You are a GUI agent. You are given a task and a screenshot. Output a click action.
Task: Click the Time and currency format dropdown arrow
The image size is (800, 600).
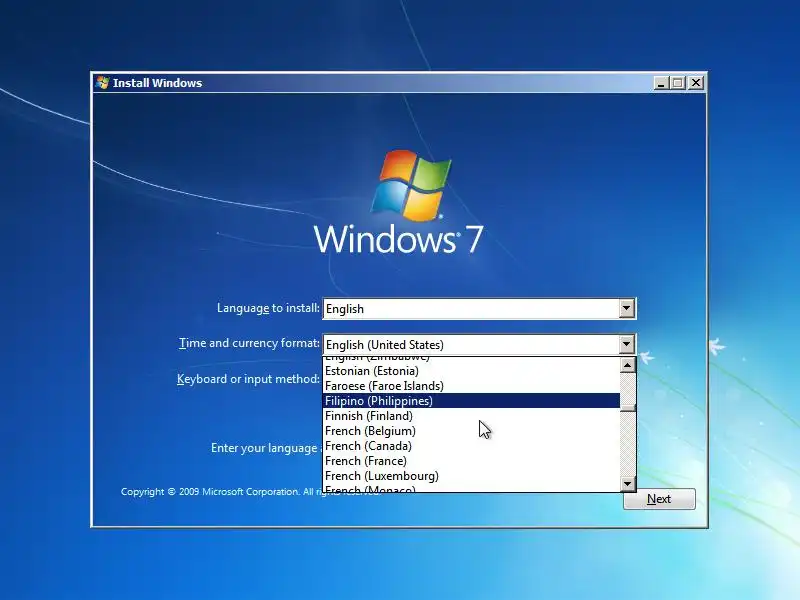(x=627, y=344)
